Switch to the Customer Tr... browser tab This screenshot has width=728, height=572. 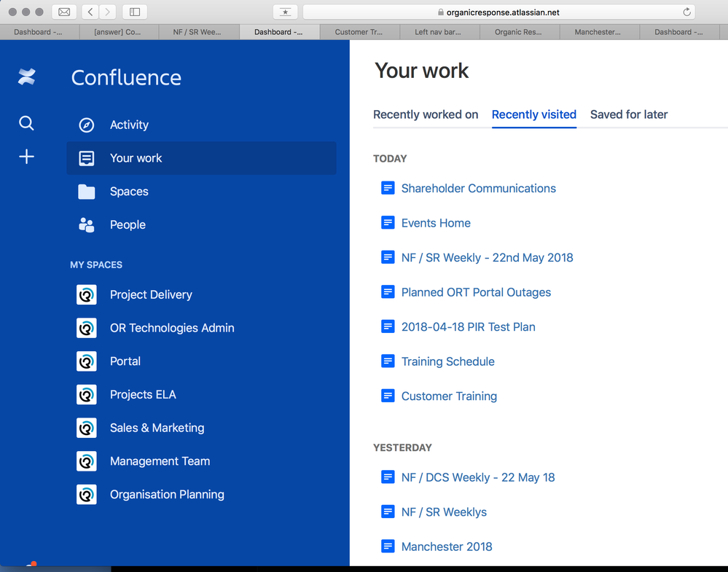[x=359, y=31]
